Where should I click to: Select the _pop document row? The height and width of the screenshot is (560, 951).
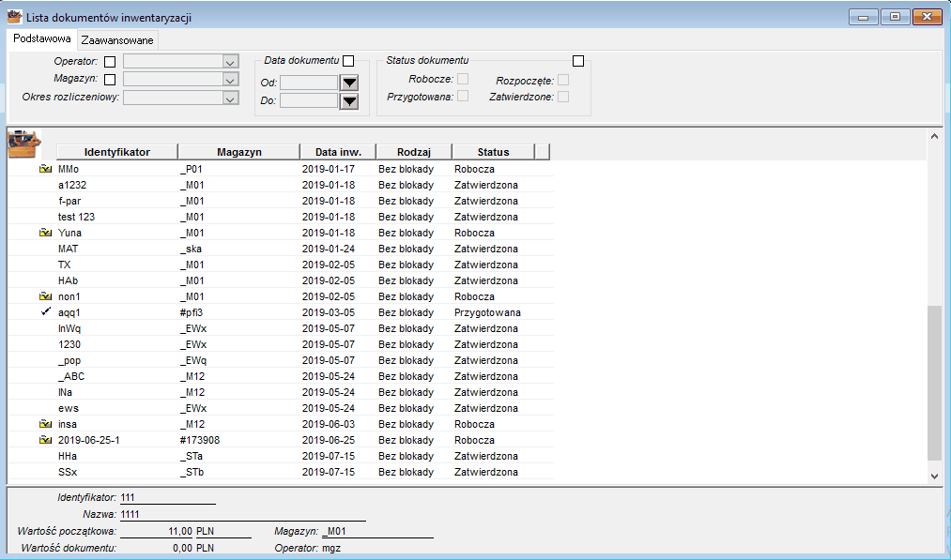(x=281, y=360)
